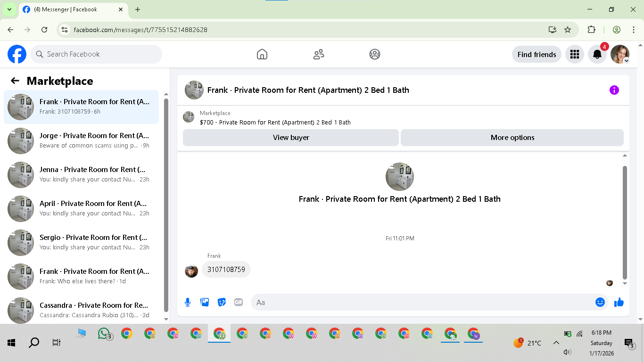Open WhatsApp from the taskbar

point(104,334)
